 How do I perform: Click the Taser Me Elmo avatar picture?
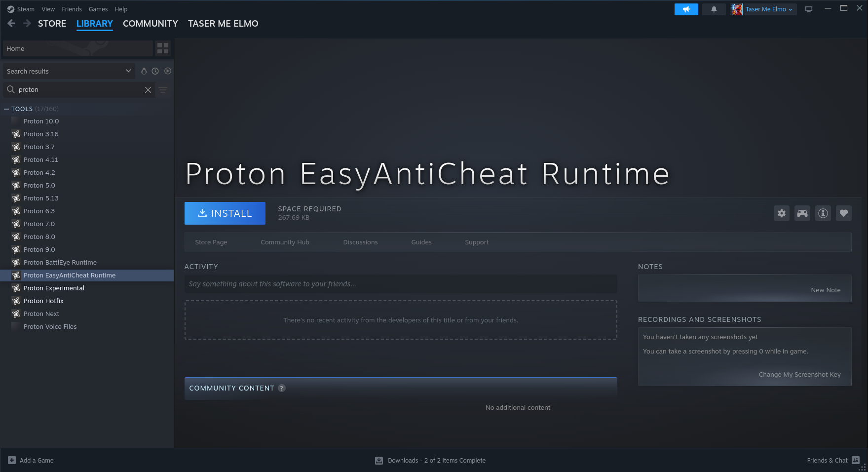[737, 9]
